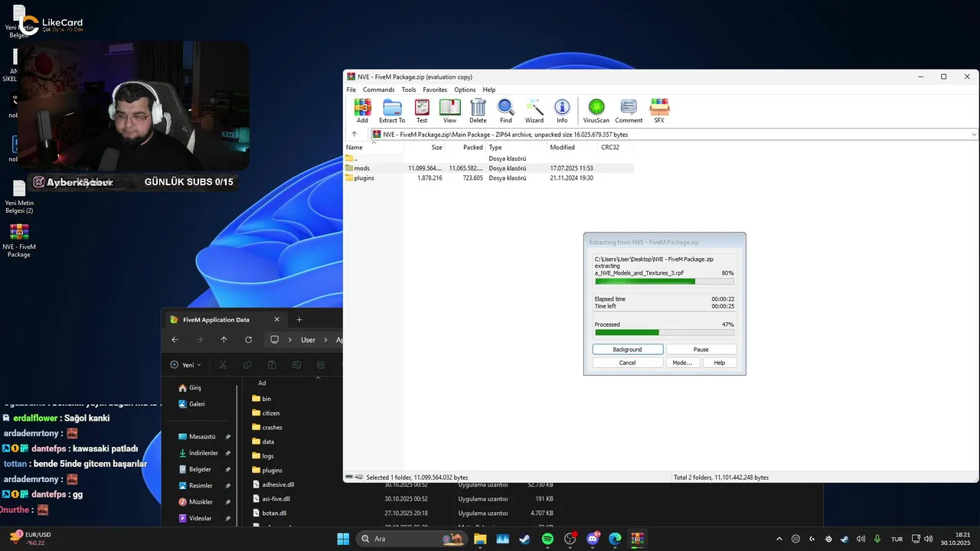Open Microsoft Edge from the taskbar
The height and width of the screenshot is (551, 980).
point(615,539)
